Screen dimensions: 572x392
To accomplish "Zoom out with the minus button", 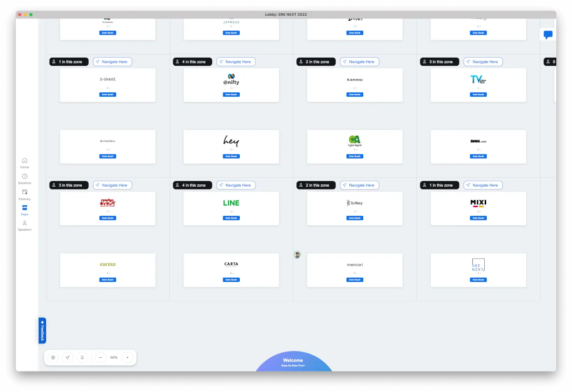I will pos(101,357).
